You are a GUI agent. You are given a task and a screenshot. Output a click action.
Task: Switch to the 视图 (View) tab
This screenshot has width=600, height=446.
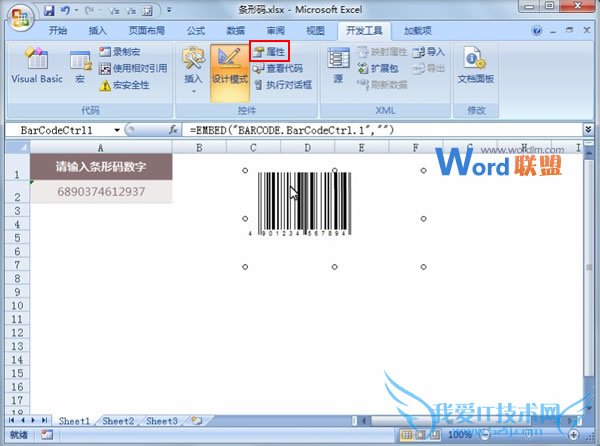point(315,30)
